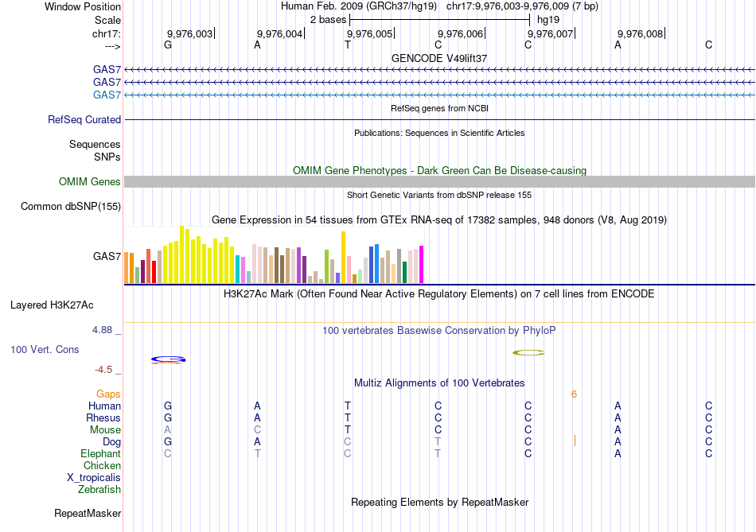This screenshot has height=532, width=756.
Task: Select the SNPs track label
Action: pos(107,157)
